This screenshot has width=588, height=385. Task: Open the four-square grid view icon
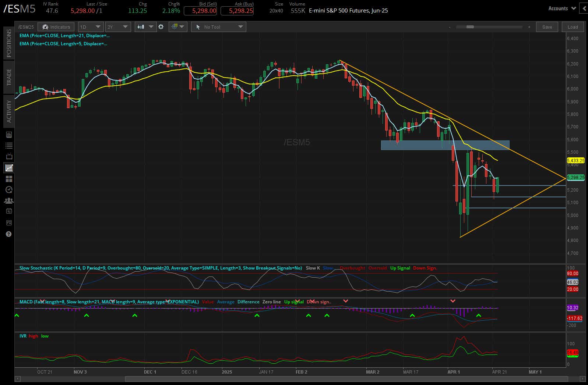(9, 179)
